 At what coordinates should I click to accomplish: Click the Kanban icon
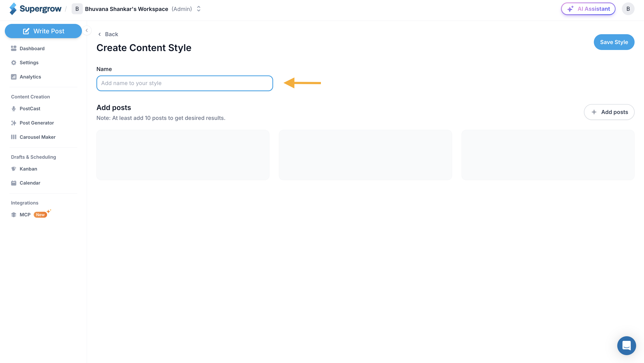pos(14,169)
